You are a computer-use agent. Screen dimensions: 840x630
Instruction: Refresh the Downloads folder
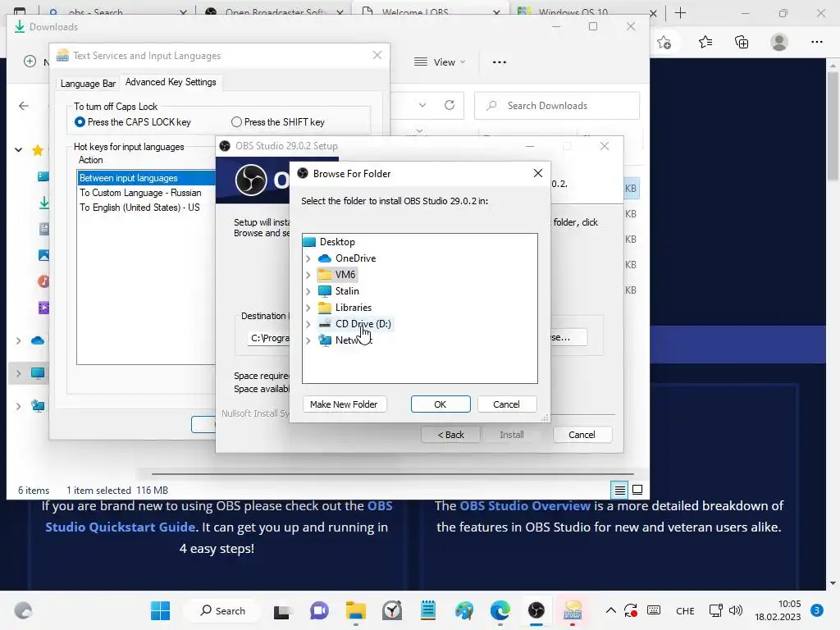[x=450, y=105]
